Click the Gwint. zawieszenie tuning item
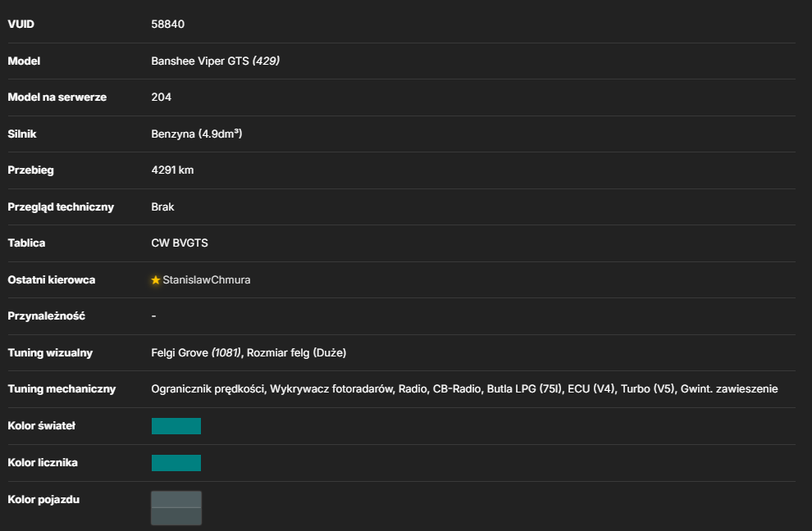The height and width of the screenshot is (531, 812). tap(729, 389)
